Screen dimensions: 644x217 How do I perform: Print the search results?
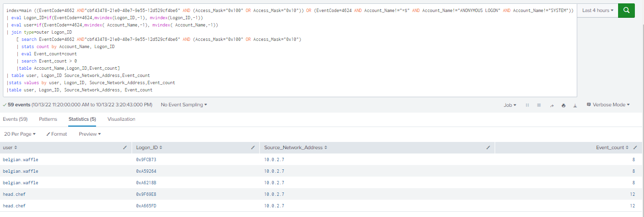(563, 105)
